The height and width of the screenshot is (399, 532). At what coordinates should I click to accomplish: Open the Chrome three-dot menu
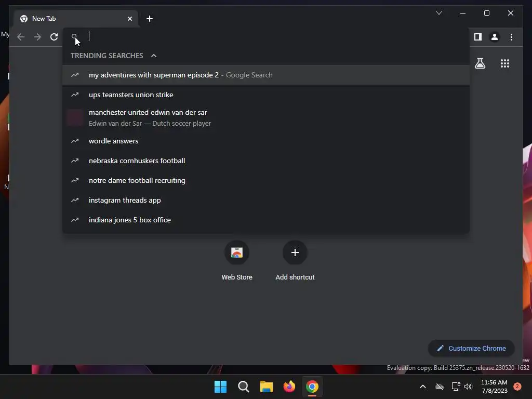point(511,37)
